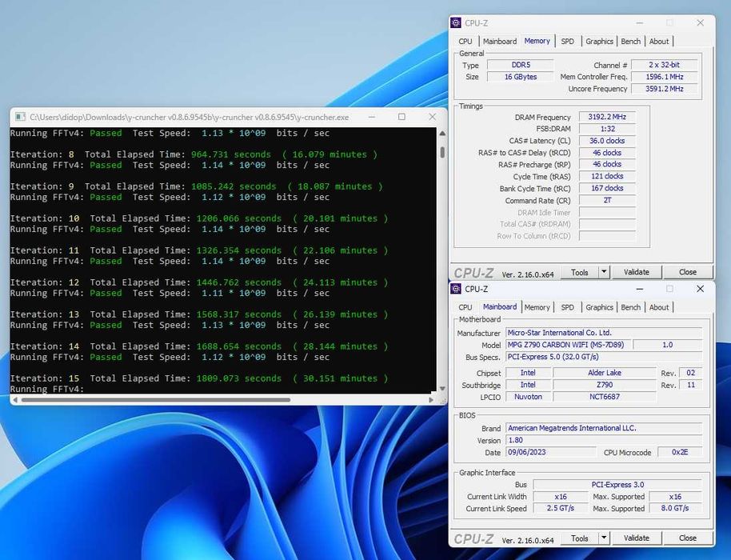The height and width of the screenshot is (560, 731).
Task: Click CAS# Latency value 36.0 clocks
Action: tap(607, 141)
